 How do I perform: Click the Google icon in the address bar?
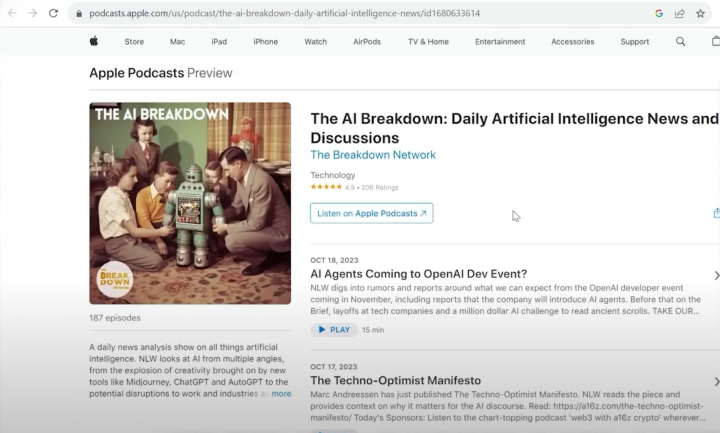[659, 13]
